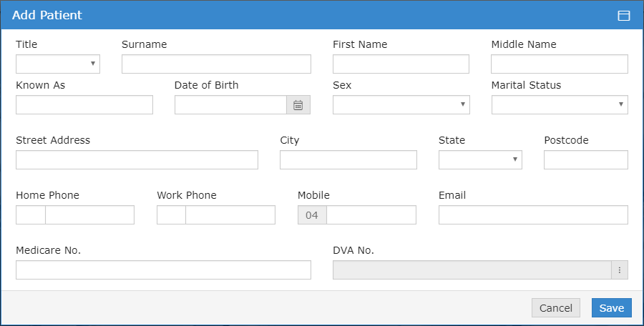Screen dimensions: 644x326
Task: Click the Home Phone area code box
Action: [x=31, y=215]
